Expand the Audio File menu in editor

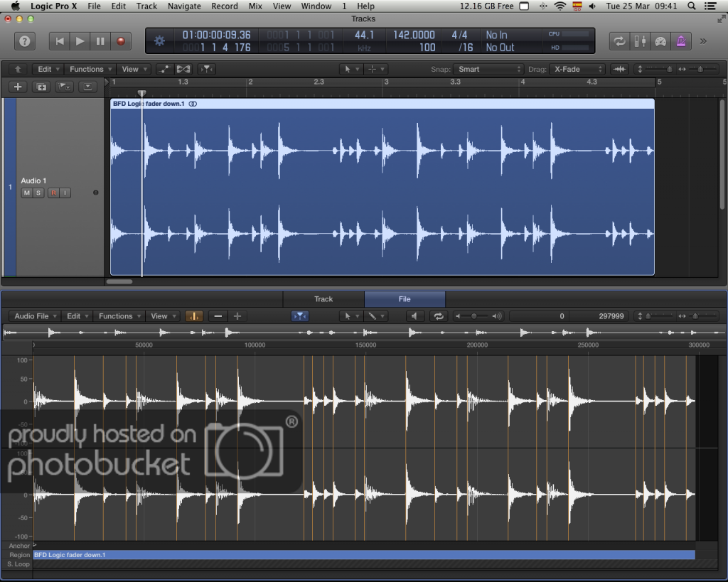click(x=35, y=316)
